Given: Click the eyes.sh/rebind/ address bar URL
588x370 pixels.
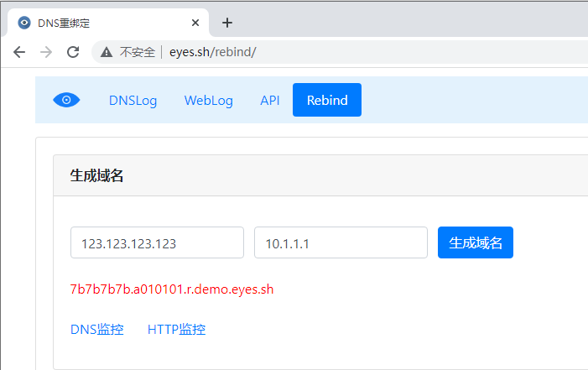Looking at the screenshot, I should pos(212,52).
